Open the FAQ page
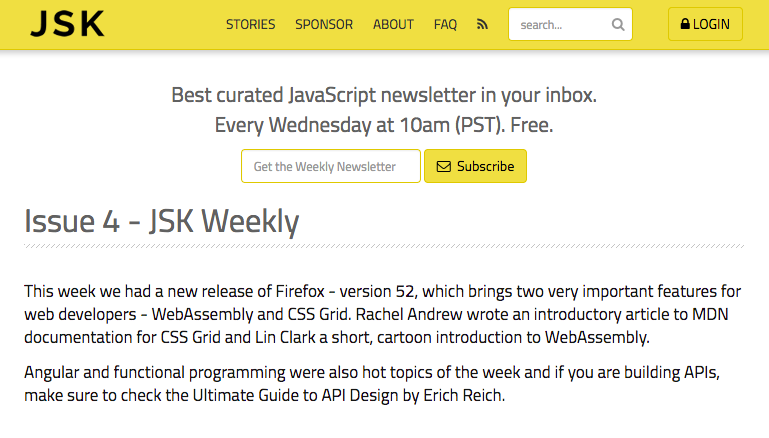The width and height of the screenshot is (769, 438). point(445,25)
